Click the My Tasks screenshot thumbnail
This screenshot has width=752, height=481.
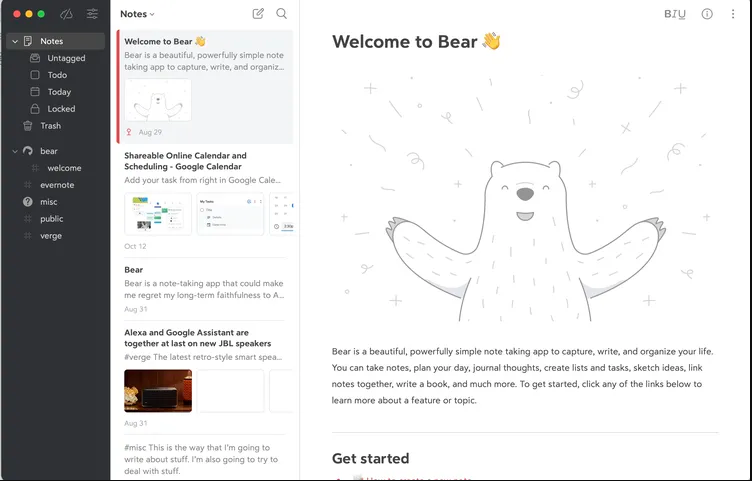pyautogui.click(x=230, y=214)
